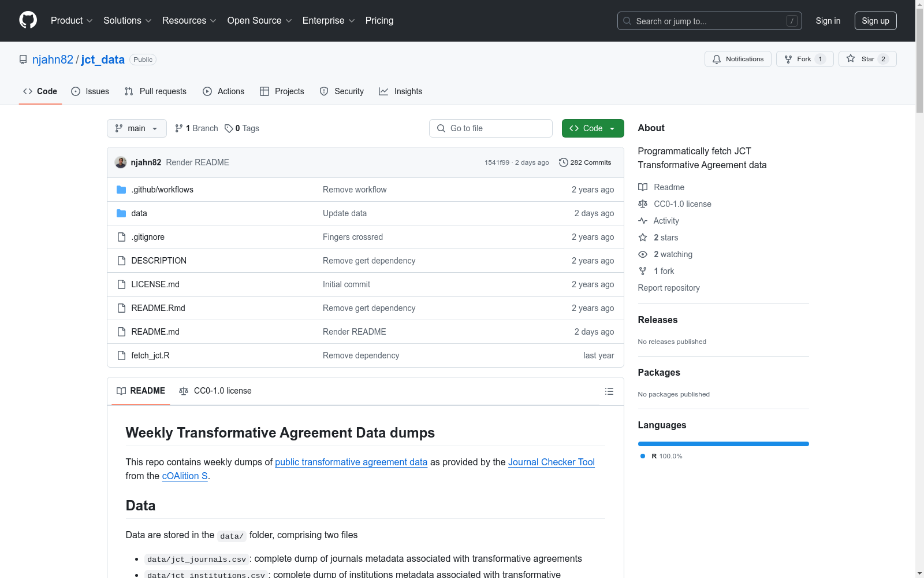Viewport: 924px width, 578px height.
Task: Click the Languages R progress bar
Action: pos(724,444)
